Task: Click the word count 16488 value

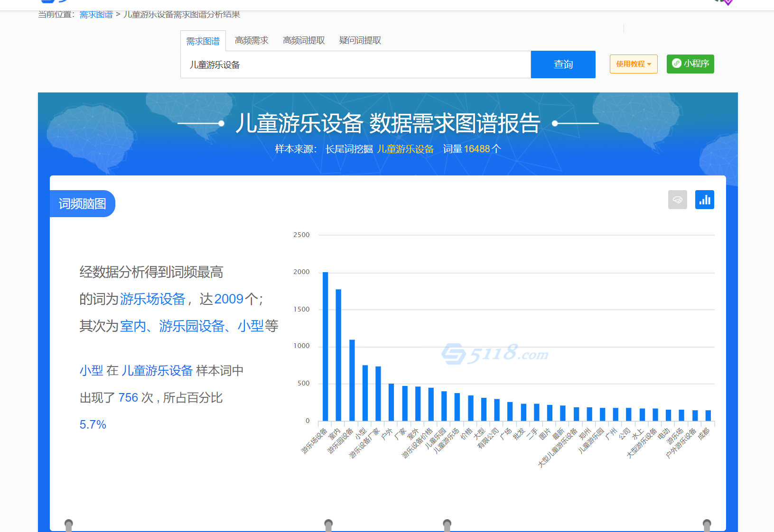Action: click(476, 149)
